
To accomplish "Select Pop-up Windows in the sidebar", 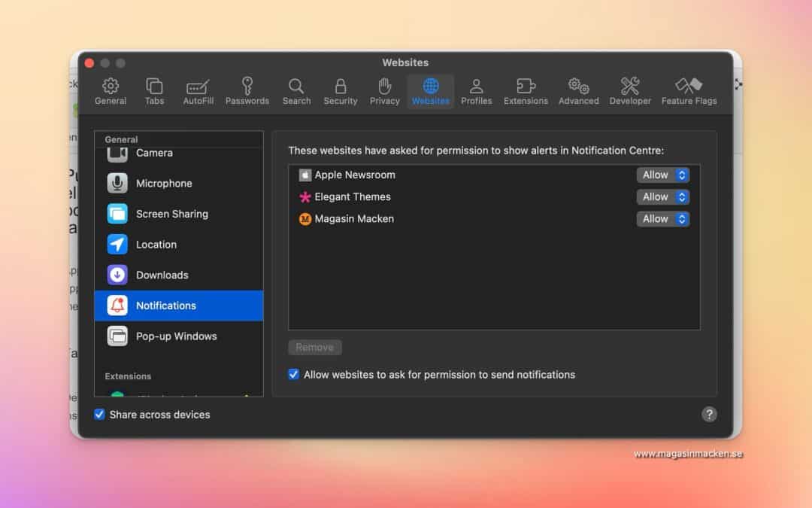I will click(176, 336).
